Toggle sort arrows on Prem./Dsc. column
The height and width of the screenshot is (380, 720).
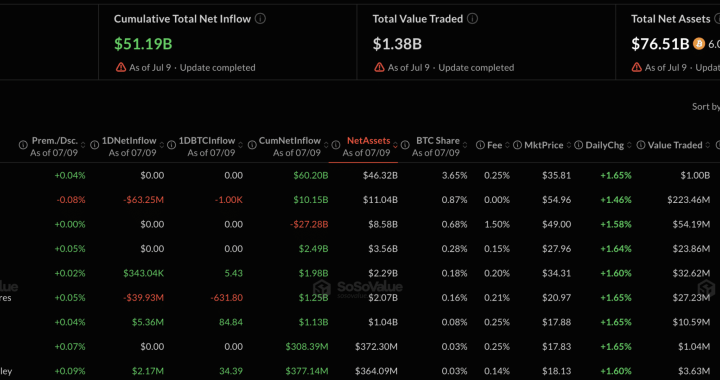tap(83, 145)
